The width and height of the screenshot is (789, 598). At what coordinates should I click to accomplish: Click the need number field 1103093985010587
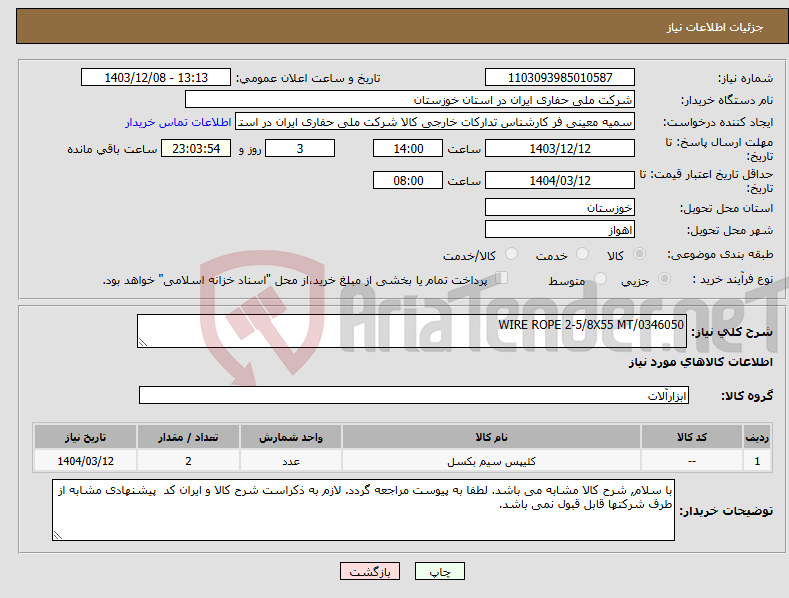tap(560, 78)
